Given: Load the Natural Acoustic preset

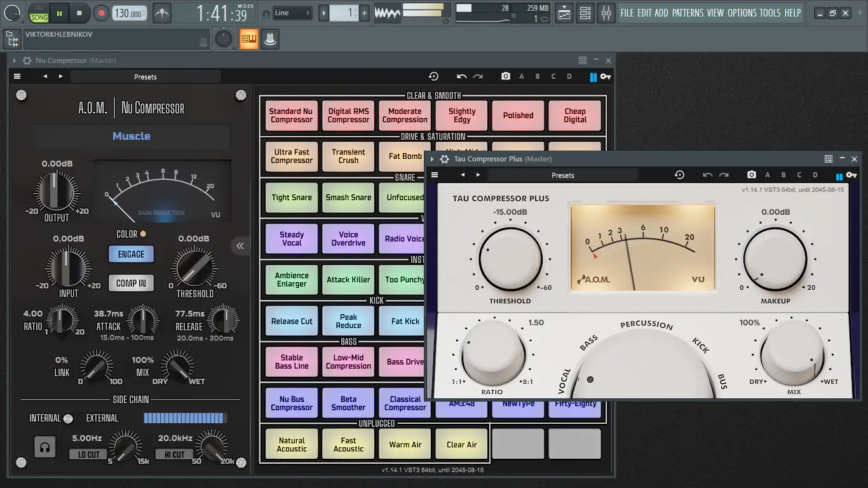Looking at the screenshot, I should [x=292, y=444].
